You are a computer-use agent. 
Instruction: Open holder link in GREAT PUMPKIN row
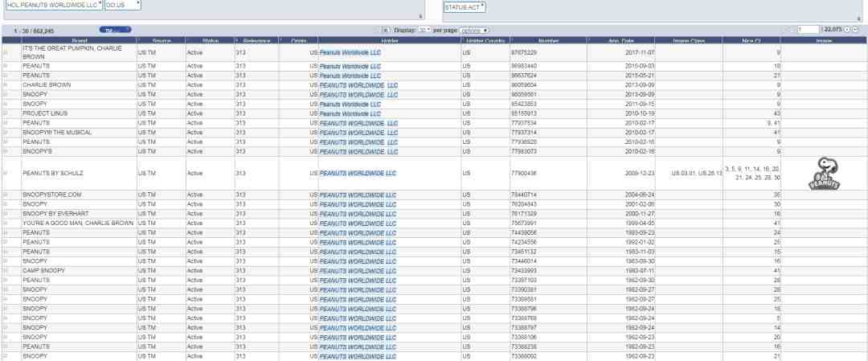[350, 52]
